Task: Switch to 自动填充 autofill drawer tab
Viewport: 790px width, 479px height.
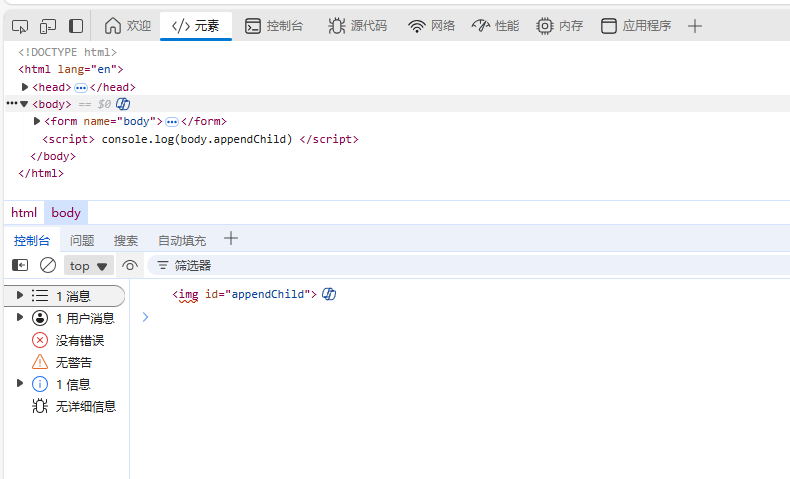Action: 182,241
